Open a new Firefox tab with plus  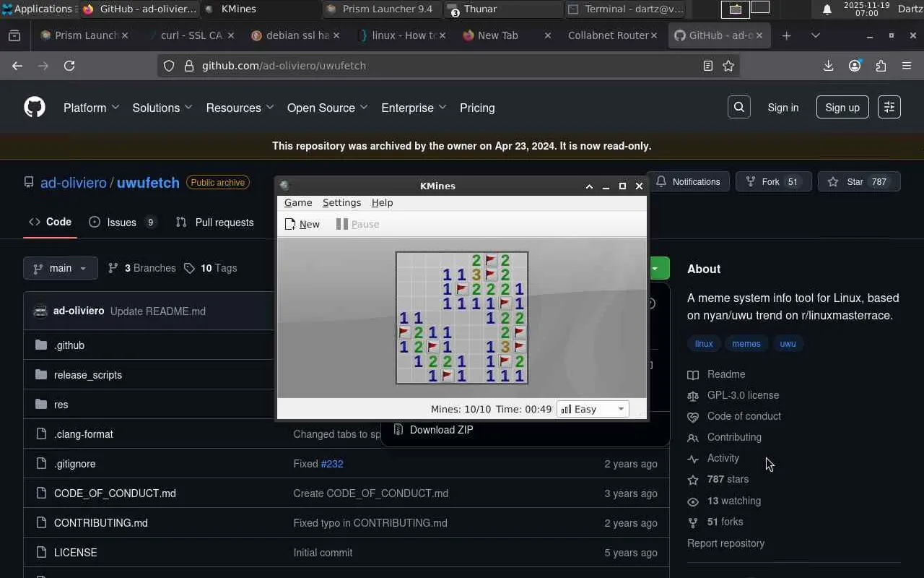click(x=787, y=35)
